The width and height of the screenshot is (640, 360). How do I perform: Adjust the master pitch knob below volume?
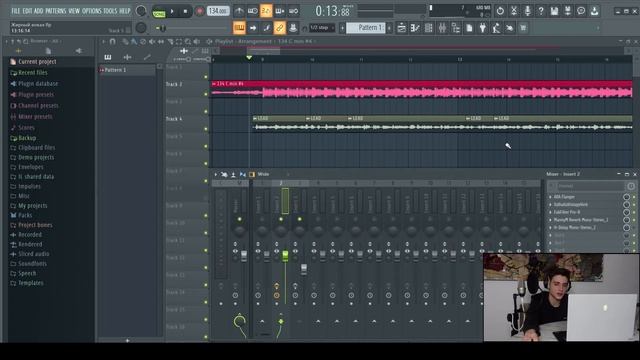[x=141, y=28]
